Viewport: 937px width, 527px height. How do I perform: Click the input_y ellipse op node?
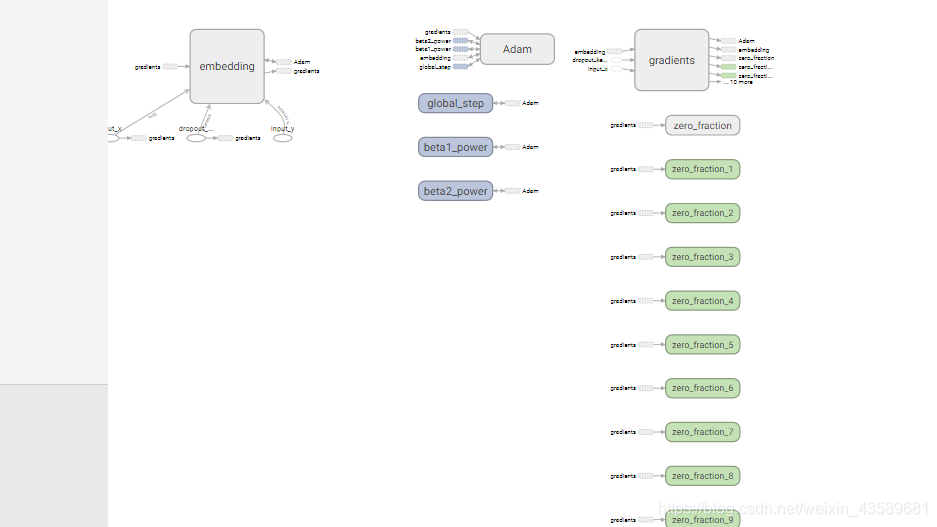[283, 138]
